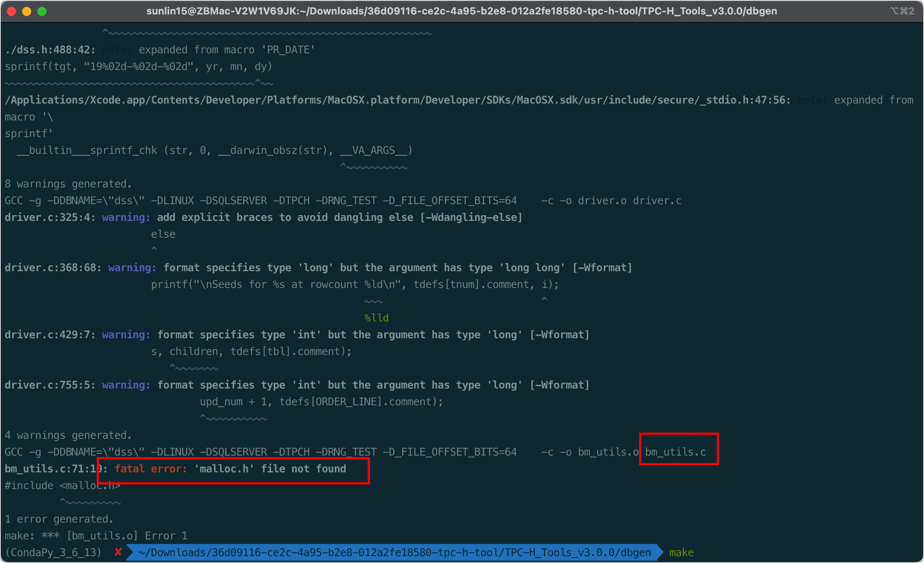Click the 'warning:' label on driver.c:755 line
Viewport: 924px width, 563px height.
coord(126,385)
